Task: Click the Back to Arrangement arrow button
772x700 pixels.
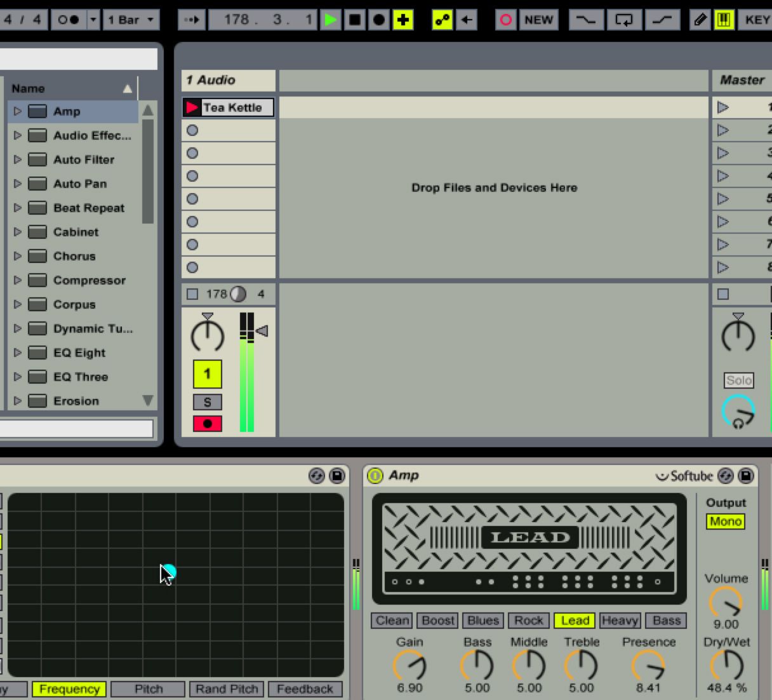Action: pos(467,20)
